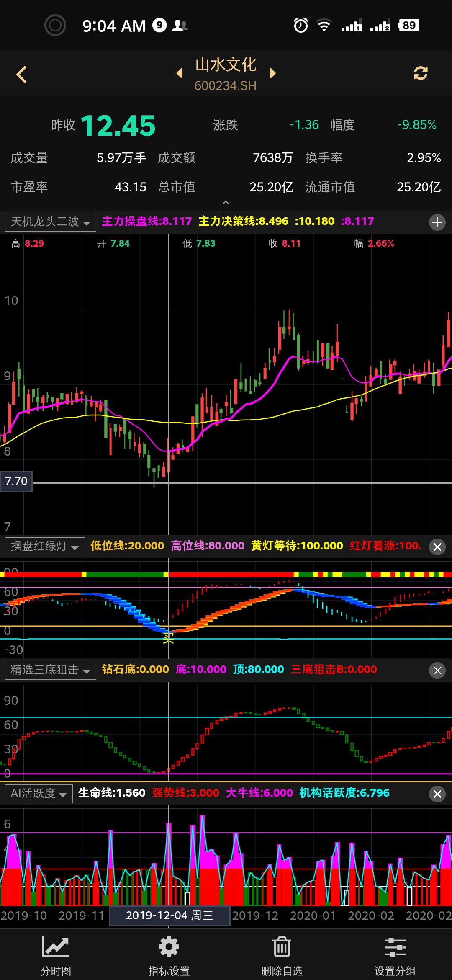
Task: Close the 精选三底狙击 indicator panel
Action: pyautogui.click(x=437, y=671)
